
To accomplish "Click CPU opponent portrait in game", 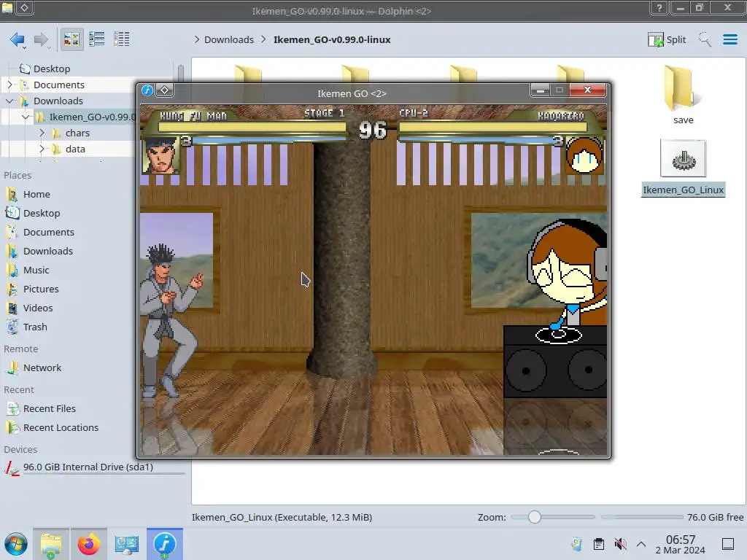I will click(584, 155).
